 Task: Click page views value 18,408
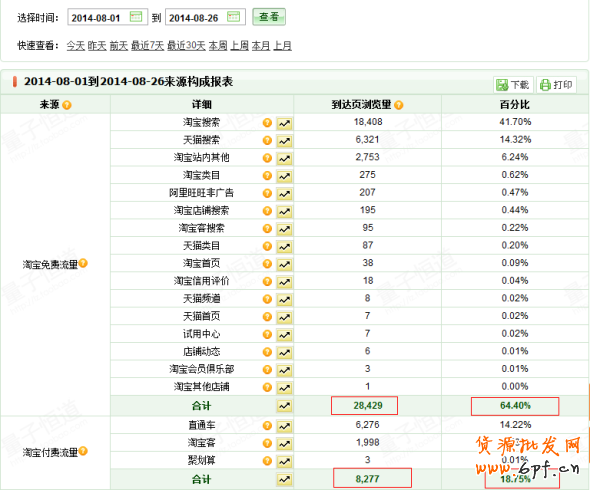point(368,122)
